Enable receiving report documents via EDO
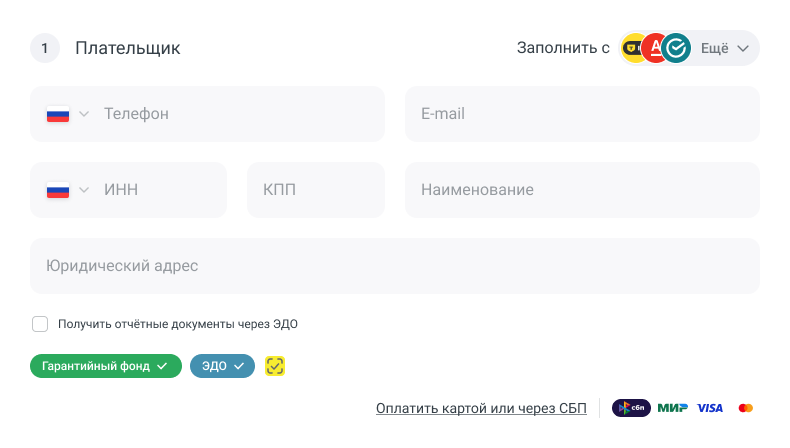The width and height of the screenshot is (790, 448). [40, 324]
